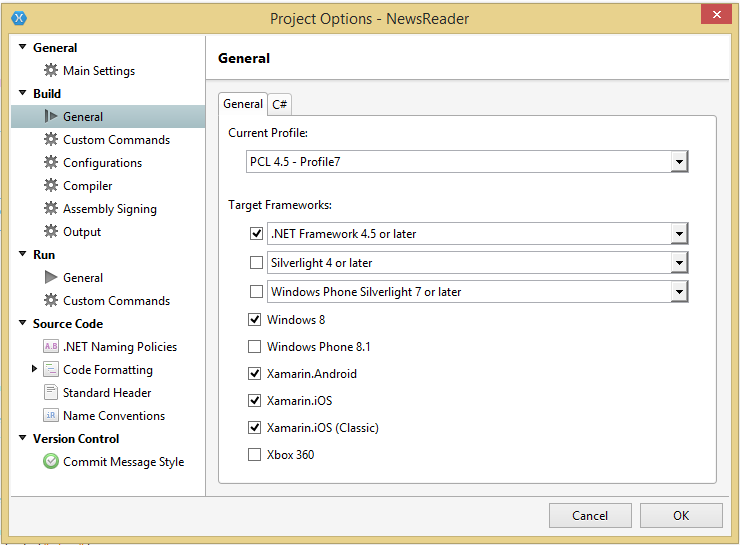Click the Output gear icon under Build
Viewport: 740px width, 545px height.
click(x=51, y=232)
